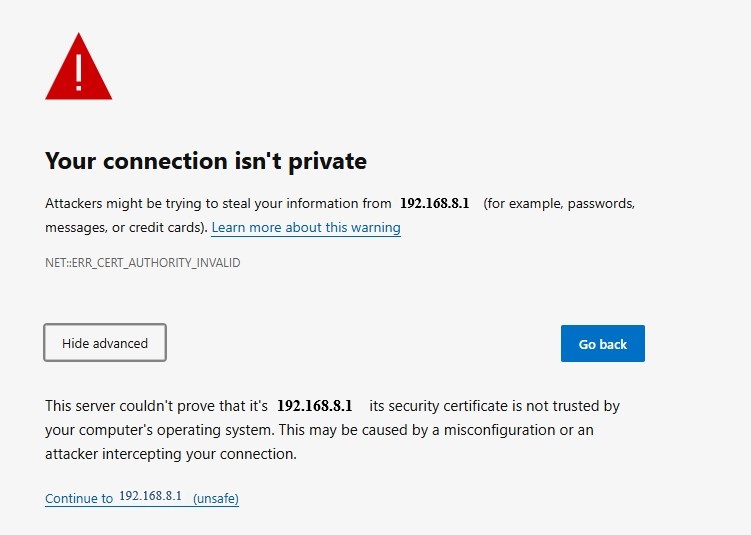Collapse details with the Hide advanced button
This screenshot has width=751, height=535.
coord(105,342)
